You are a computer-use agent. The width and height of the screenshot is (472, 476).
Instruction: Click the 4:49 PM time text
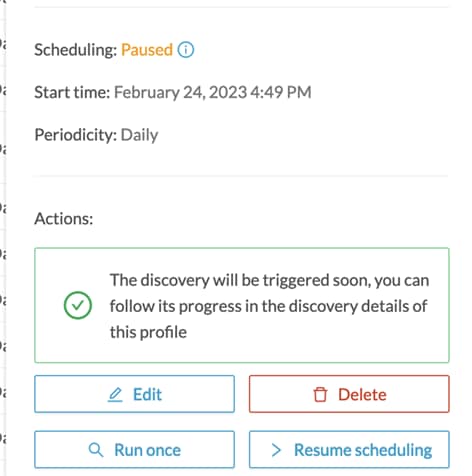281,92
